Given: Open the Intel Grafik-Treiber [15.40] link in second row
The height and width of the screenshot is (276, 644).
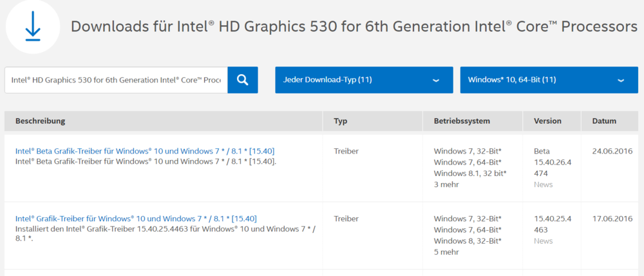Looking at the screenshot, I should (136, 219).
